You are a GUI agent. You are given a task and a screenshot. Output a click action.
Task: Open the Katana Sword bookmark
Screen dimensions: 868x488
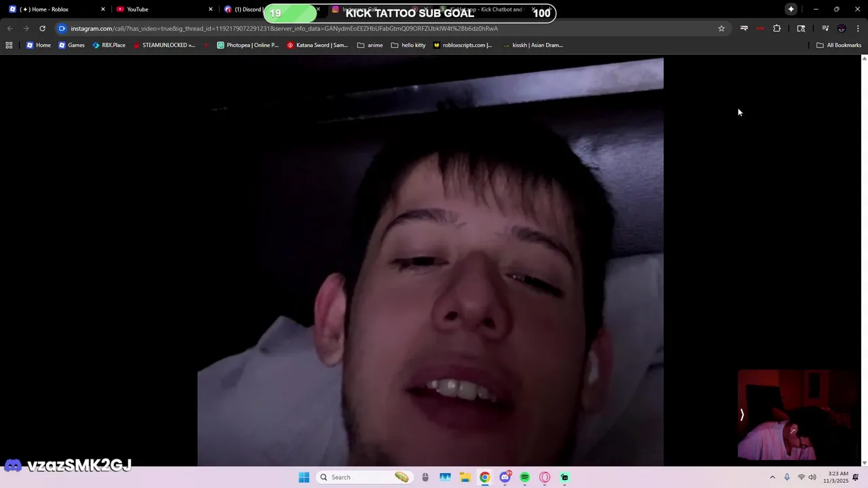point(317,45)
